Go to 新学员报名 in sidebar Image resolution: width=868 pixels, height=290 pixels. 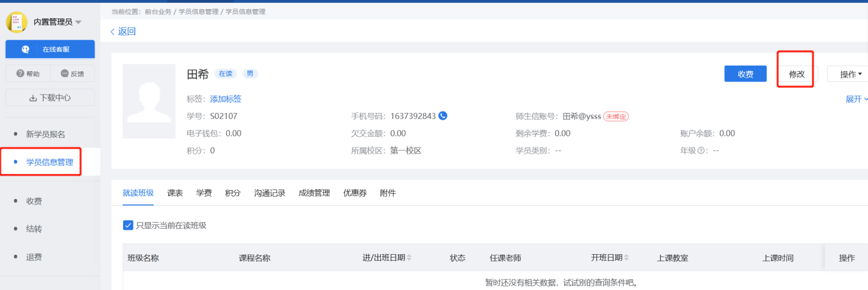point(46,134)
